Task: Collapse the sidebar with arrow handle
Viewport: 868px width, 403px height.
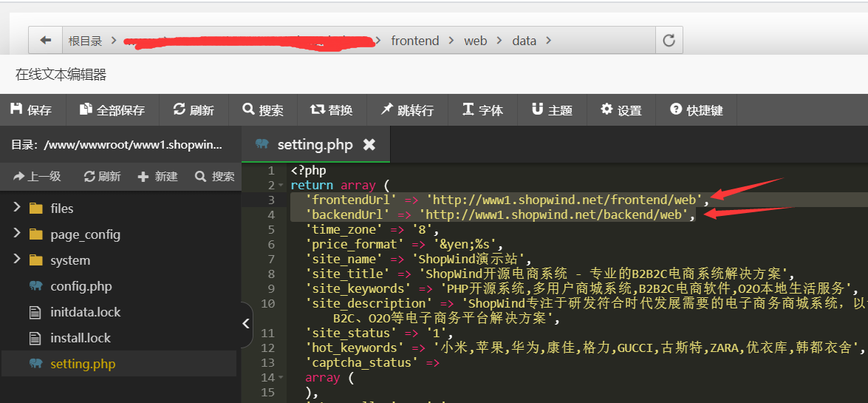Action: pyautogui.click(x=247, y=325)
